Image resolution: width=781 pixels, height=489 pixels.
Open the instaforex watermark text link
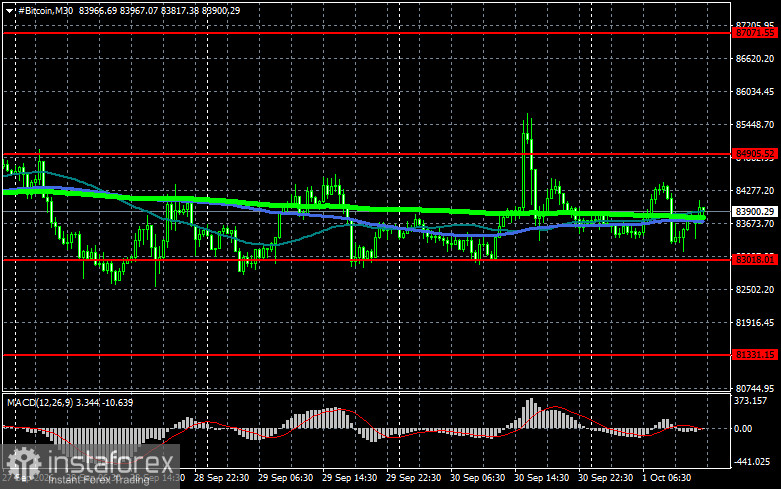pyautogui.click(x=112, y=464)
